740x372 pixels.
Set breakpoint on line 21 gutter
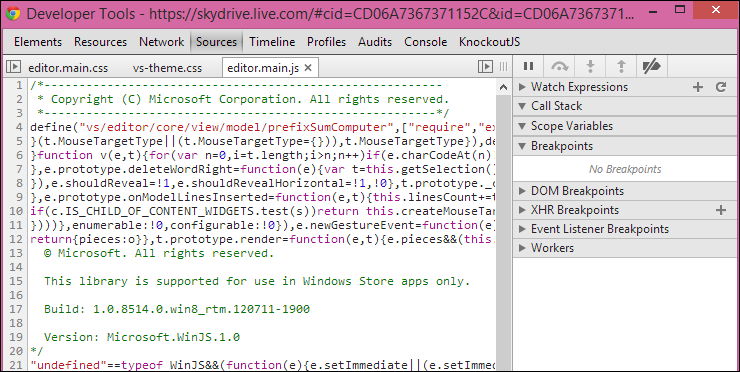pos(16,365)
